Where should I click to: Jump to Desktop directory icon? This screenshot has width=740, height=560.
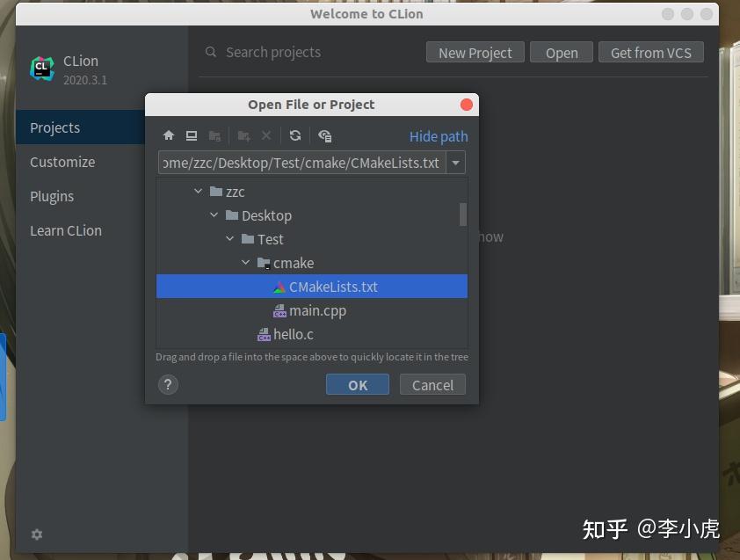tap(191, 136)
